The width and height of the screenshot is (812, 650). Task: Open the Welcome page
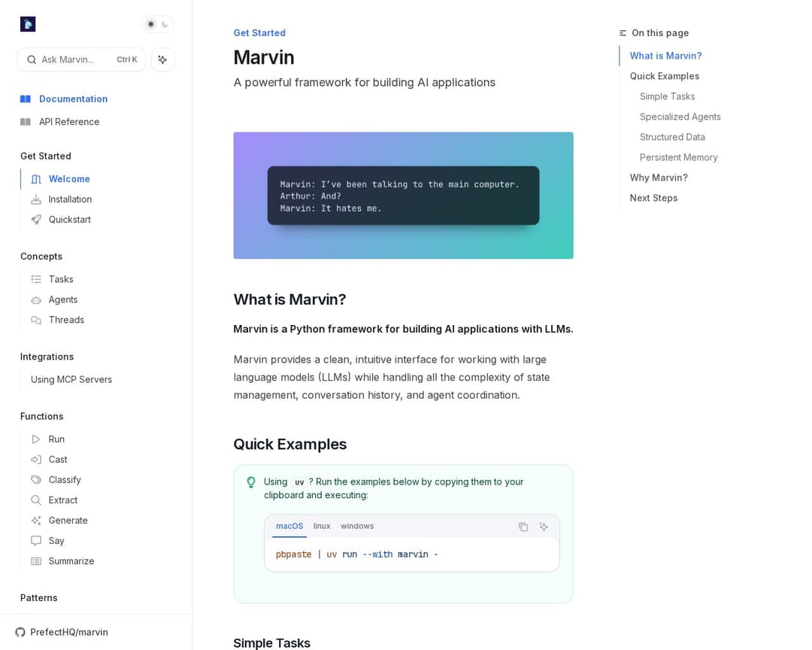(x=69, y=179)
